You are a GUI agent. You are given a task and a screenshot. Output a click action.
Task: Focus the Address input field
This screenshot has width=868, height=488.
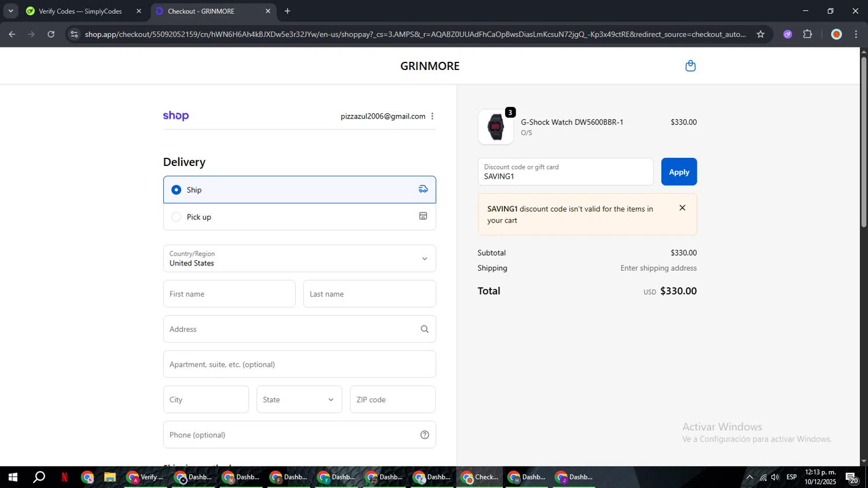tap(299, 329)
